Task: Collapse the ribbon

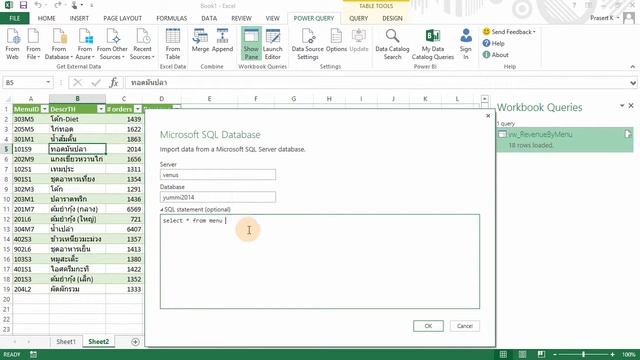Action: (632, 67)
